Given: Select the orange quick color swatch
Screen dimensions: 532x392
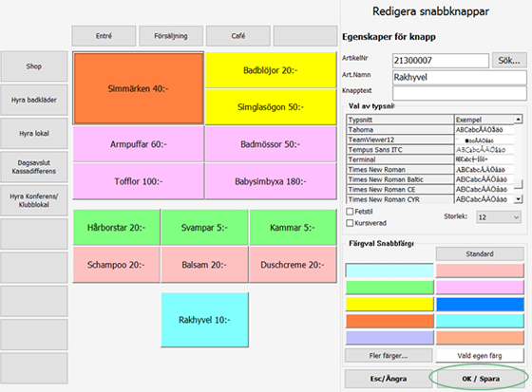Looking at the screenshot, I should click(389, 321).
